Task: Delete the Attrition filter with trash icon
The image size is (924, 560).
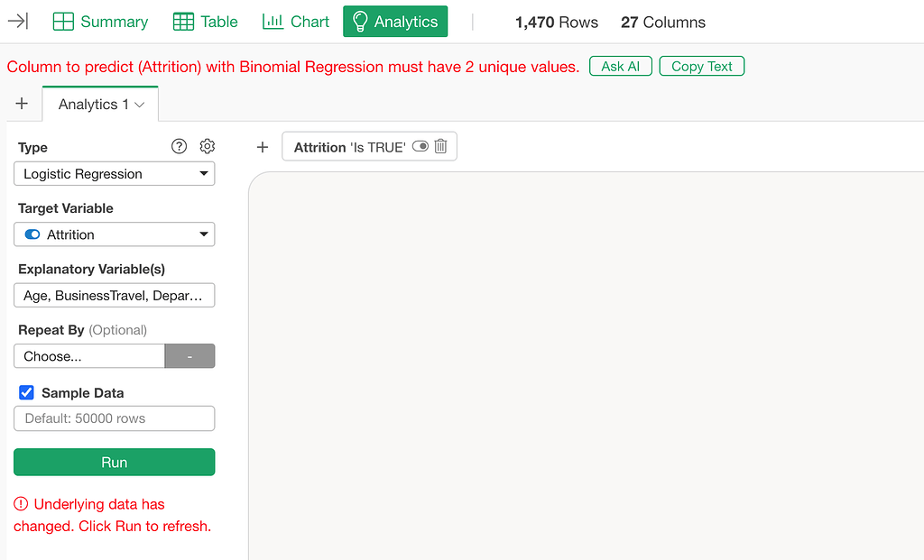Action: pos(440,146)
